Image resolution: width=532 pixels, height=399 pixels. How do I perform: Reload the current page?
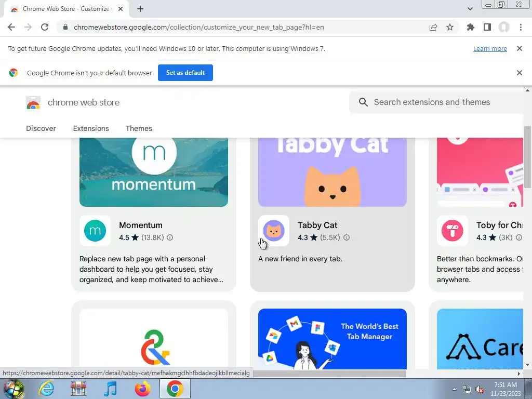45,27
